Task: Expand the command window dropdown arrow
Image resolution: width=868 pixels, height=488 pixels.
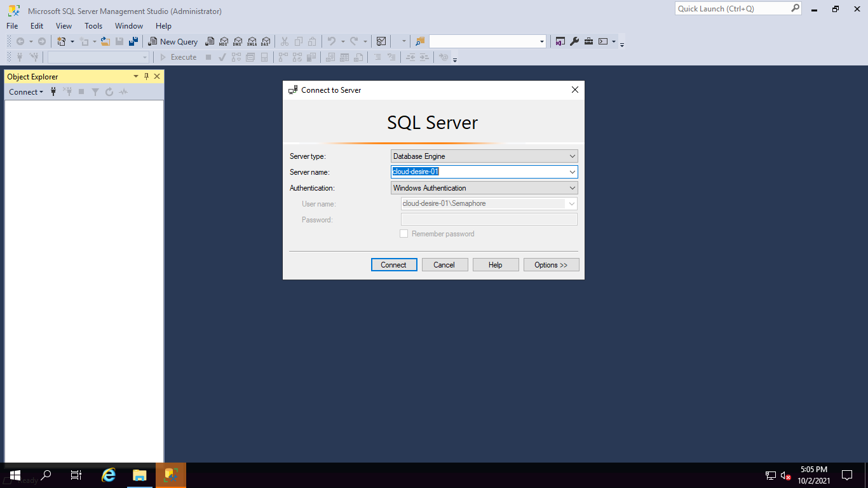Action: pyautogui.click(x=614, y=41)
